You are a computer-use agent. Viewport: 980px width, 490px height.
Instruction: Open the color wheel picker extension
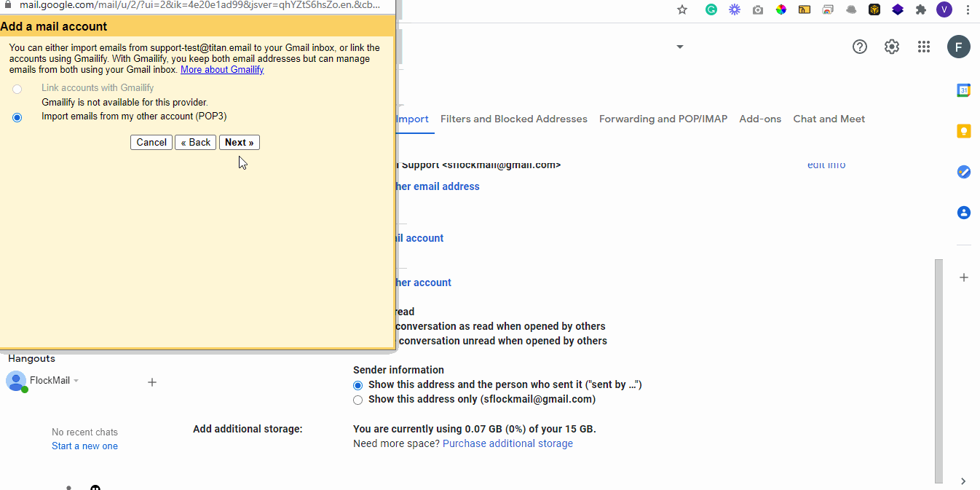tap(781, 9)
